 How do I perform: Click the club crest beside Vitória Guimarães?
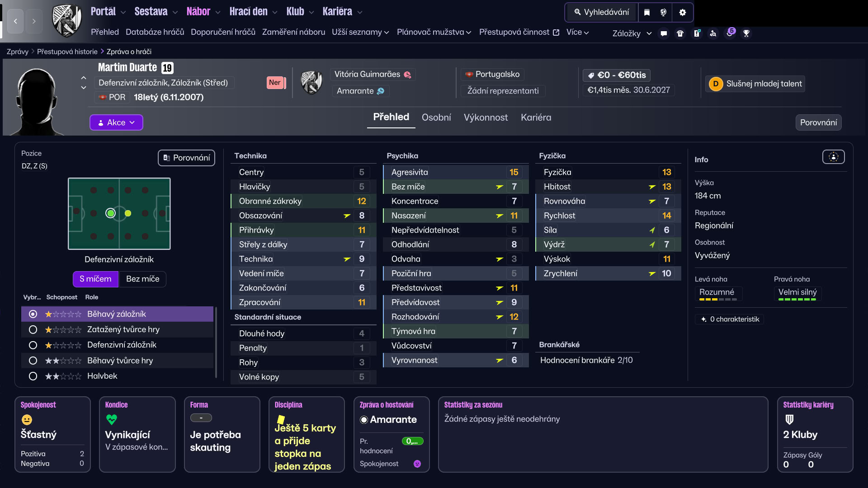[311, 83]
